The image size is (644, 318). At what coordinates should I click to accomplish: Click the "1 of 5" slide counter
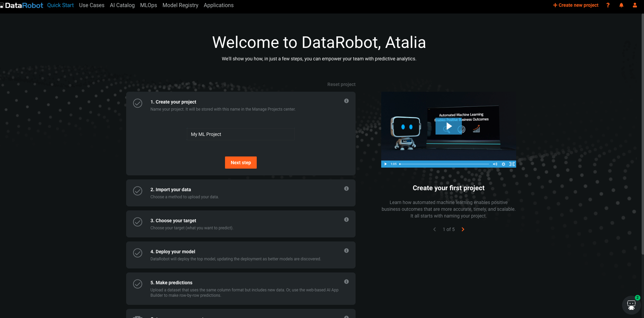click(x=449, y=229)
